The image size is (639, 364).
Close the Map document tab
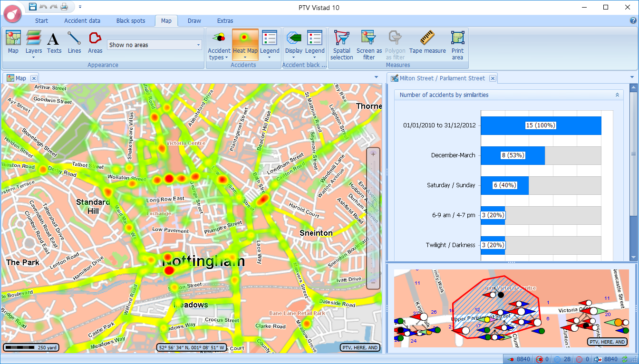(x=34, y=78)
